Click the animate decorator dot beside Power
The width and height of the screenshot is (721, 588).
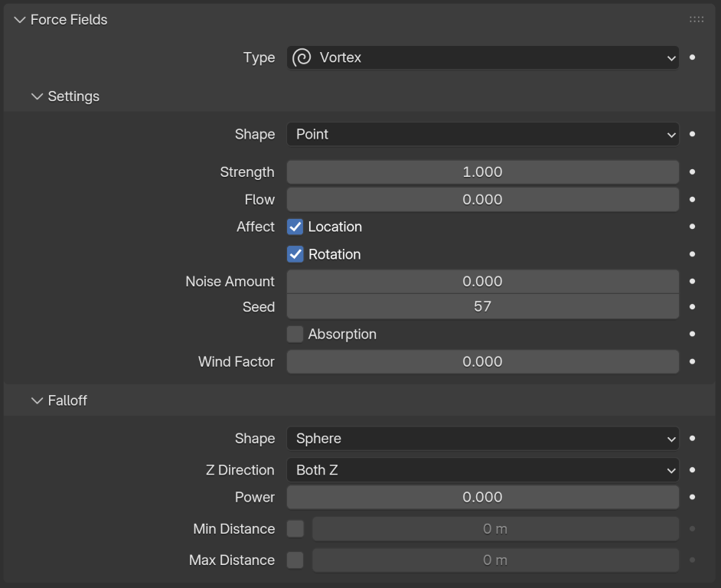pos(692,497)
